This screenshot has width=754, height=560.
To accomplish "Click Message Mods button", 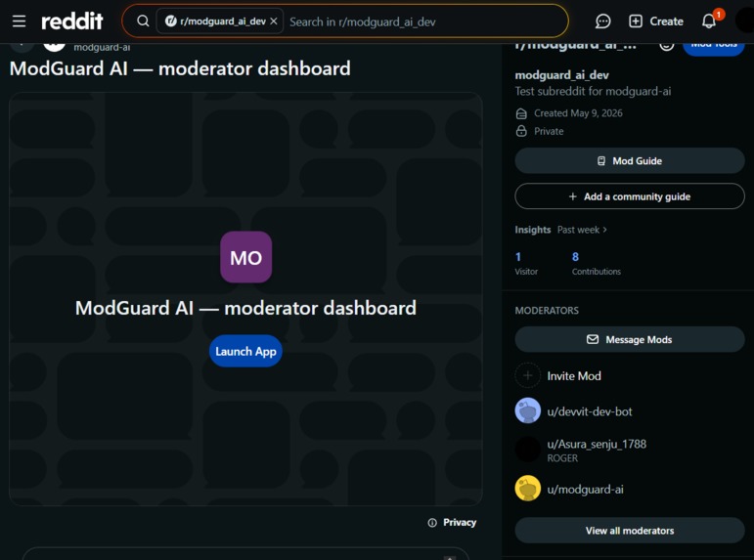I will click(630, 340).
